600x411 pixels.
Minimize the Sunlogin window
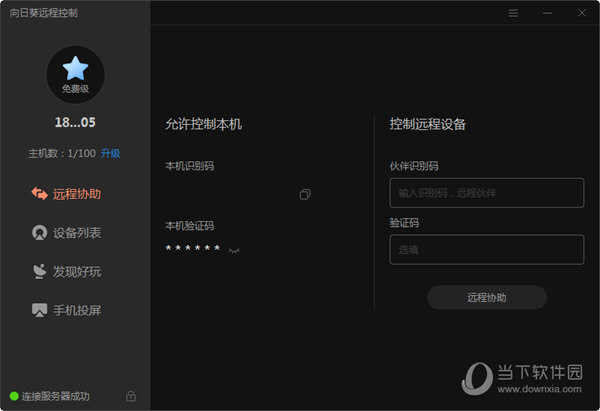point(547,13)
